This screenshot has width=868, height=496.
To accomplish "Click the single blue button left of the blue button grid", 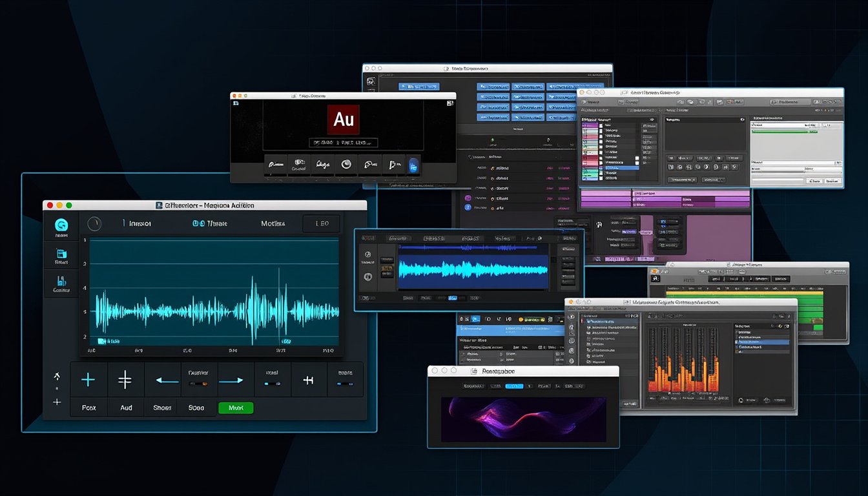I will coord(420,87).
